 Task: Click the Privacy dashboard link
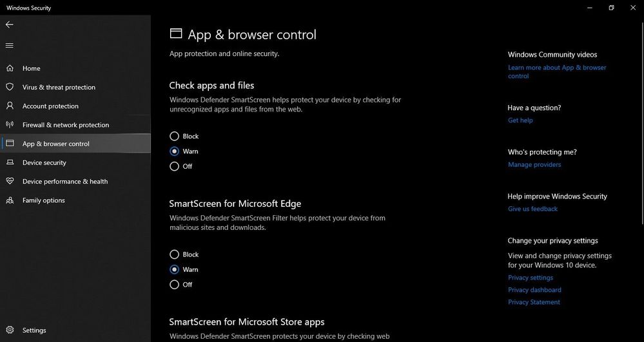tap(534, 290)
